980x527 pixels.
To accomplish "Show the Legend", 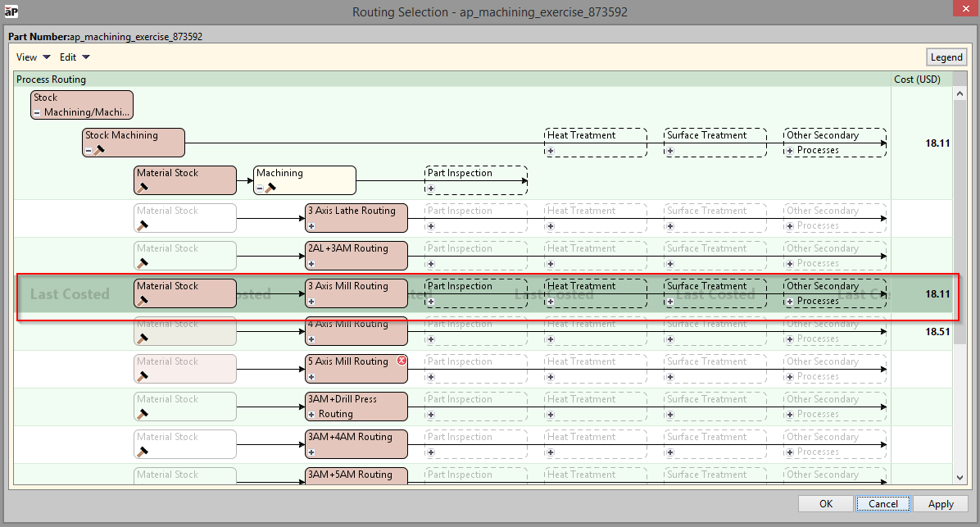I will tap(946, 57).
